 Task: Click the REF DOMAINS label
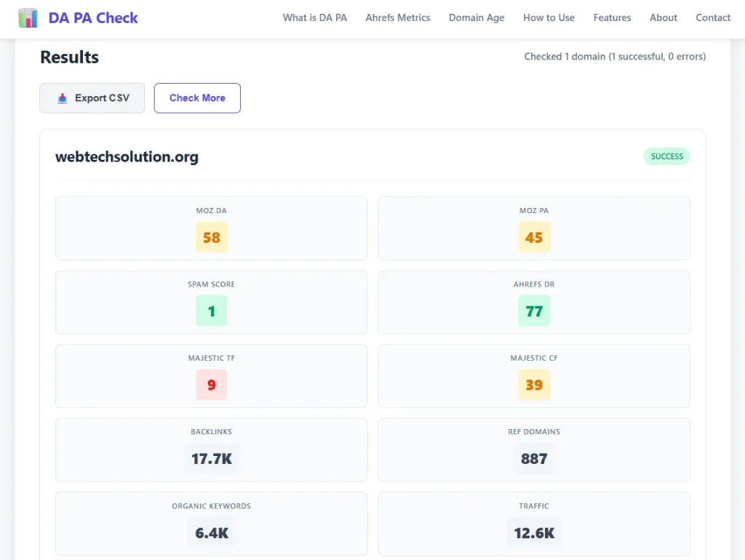click(534, 431)
